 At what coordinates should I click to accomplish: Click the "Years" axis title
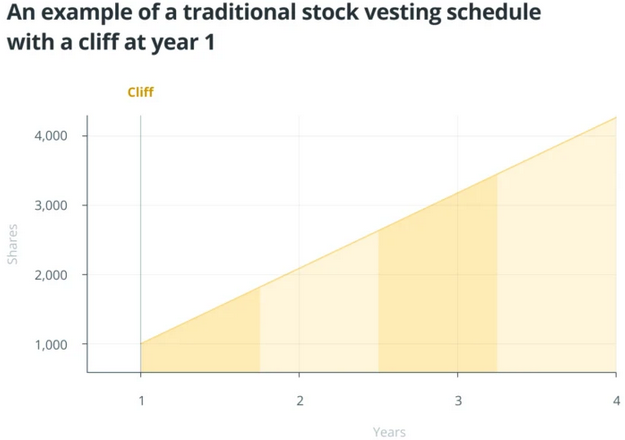click(389, 432)
